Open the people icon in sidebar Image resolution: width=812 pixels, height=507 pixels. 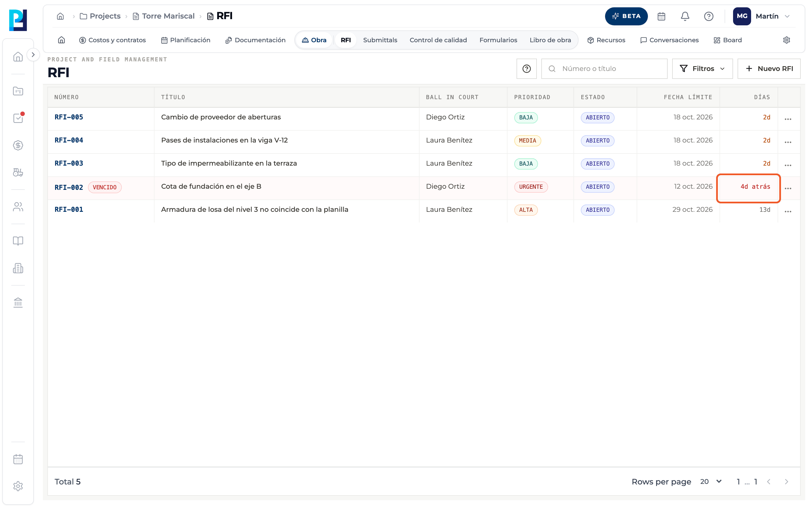click(x=18, y=207)
